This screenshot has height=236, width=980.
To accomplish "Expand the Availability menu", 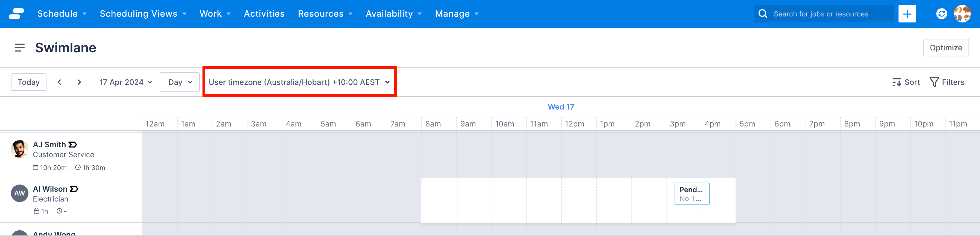I will [394, 14].
